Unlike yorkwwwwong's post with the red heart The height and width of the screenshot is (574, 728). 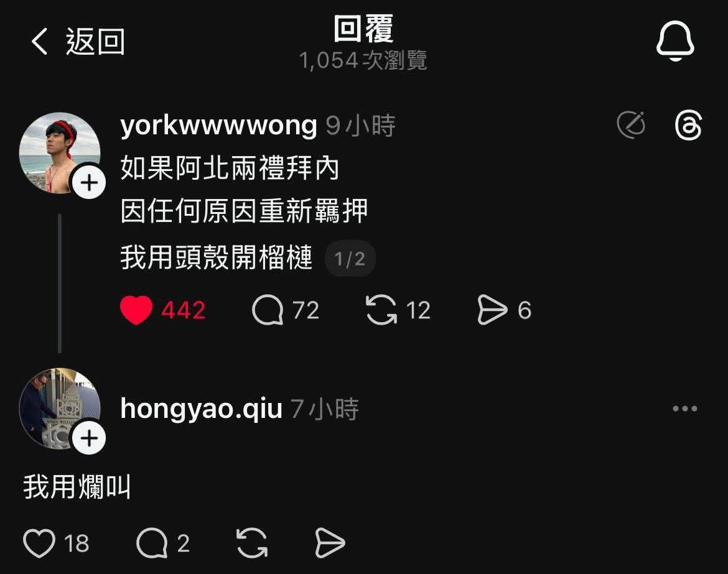(x=136, y=310)
